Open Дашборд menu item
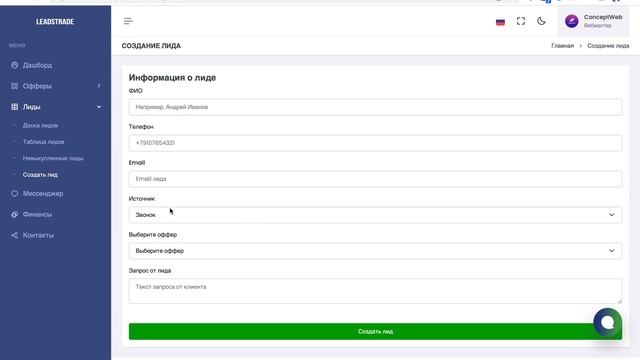This screenshot has width=640, height=360. click(x=37, y=65)
